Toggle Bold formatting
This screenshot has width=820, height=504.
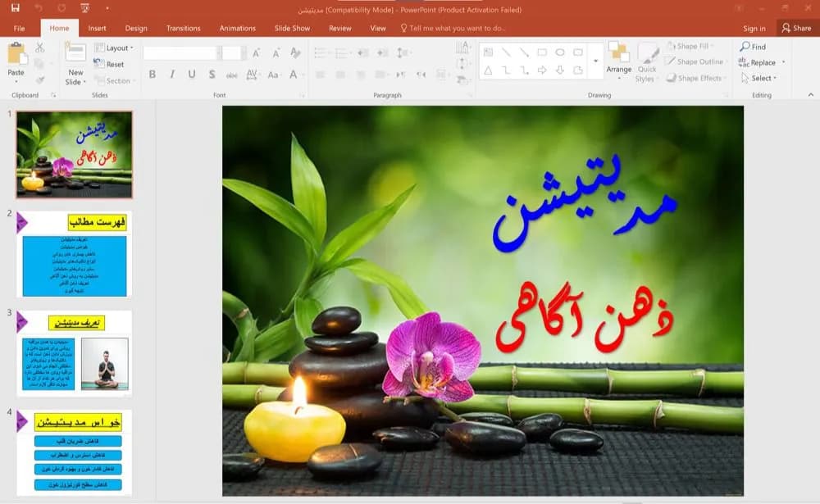point(153,75)
